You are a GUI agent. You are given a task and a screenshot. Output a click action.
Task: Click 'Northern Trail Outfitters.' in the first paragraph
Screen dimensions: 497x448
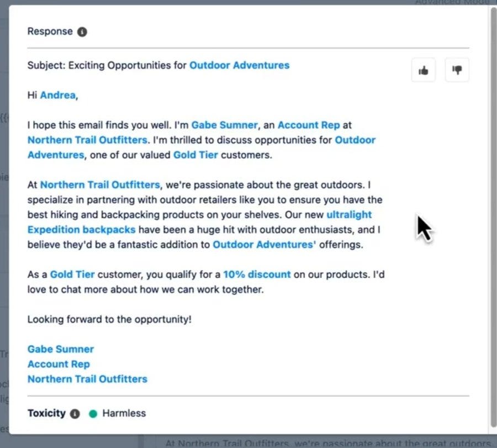pos(89,140)
